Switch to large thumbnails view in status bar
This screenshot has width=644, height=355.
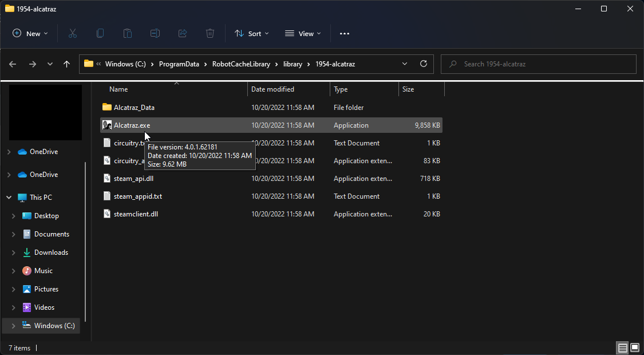[x=634, y=349]
